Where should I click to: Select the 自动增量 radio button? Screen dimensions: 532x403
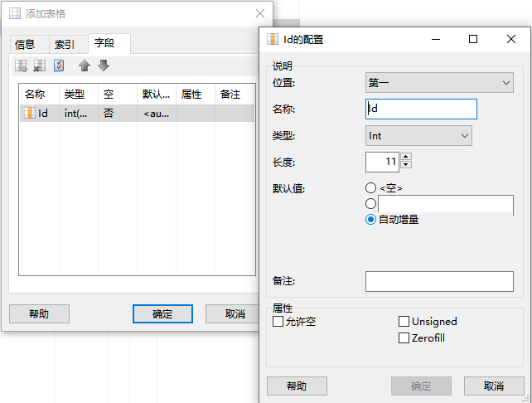[371, 219]
